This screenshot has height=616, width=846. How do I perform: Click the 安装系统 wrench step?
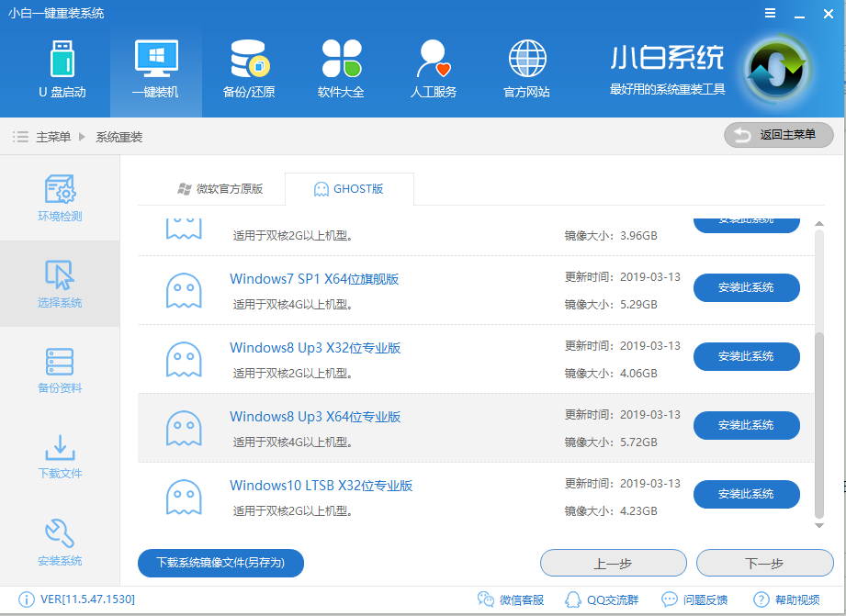pyautogui.click(x=60, y=543)
